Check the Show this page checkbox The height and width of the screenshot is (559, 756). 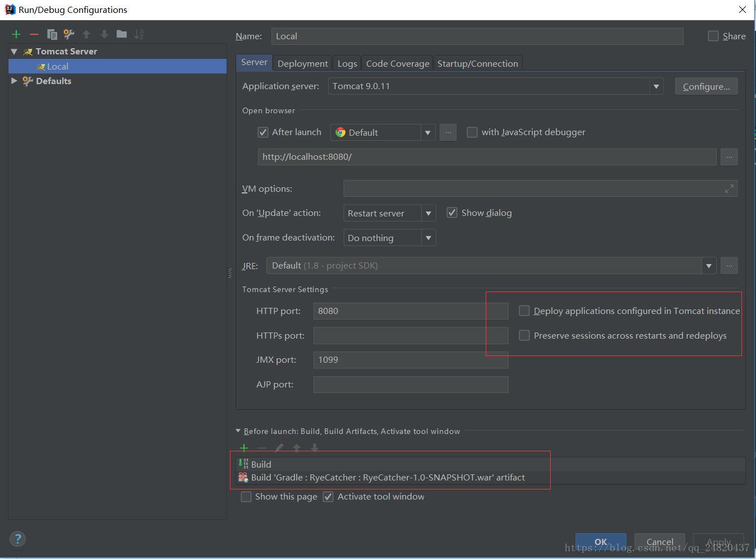pyautogui.click(x=246, y=497)
